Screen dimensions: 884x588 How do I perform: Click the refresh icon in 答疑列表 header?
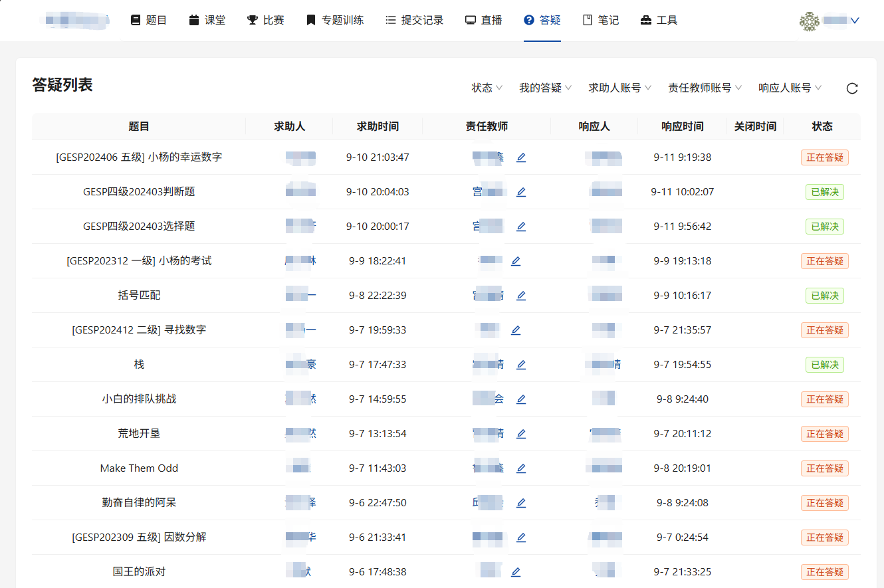click(852, 88)
